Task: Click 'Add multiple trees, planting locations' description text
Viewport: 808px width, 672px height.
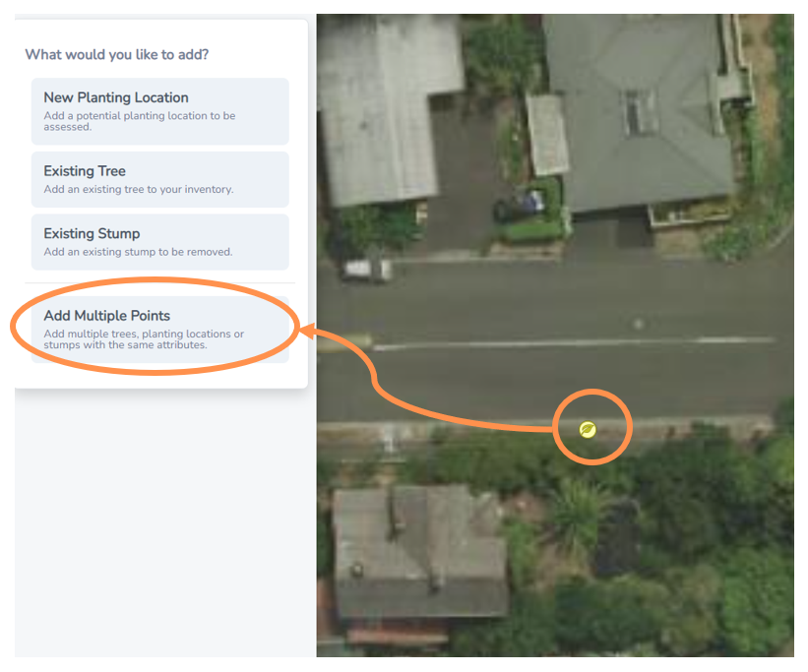Action: (144, 339)
